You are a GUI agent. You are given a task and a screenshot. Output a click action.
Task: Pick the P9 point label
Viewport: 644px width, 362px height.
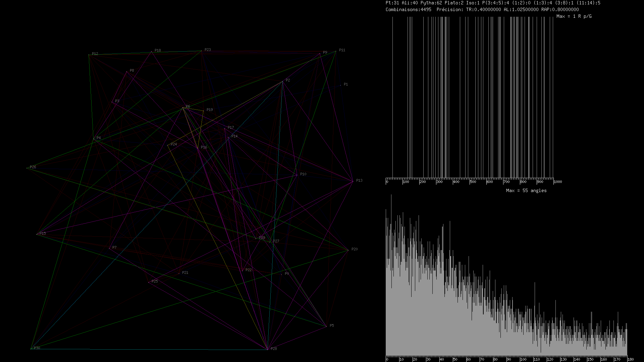[x=325, y=52]
